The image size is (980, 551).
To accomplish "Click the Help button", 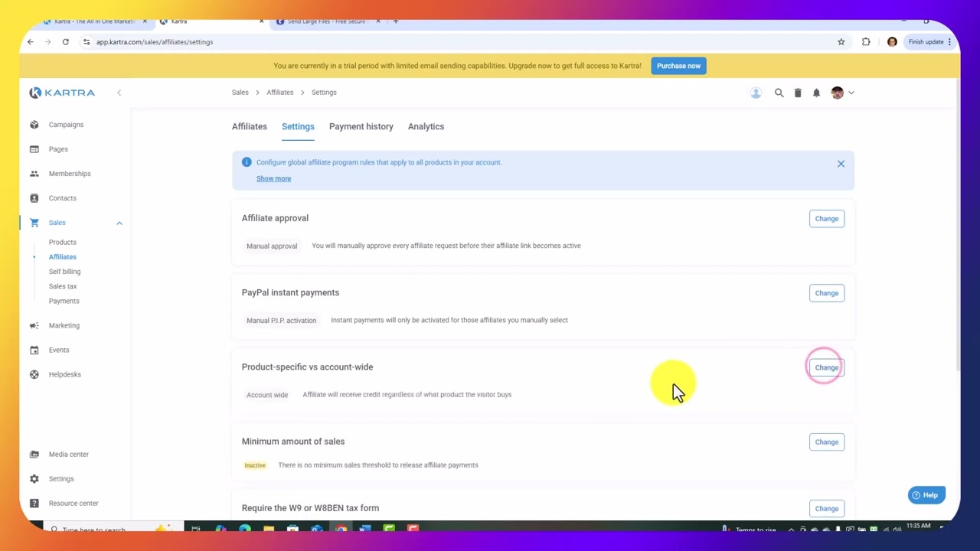I will point(925,495).
